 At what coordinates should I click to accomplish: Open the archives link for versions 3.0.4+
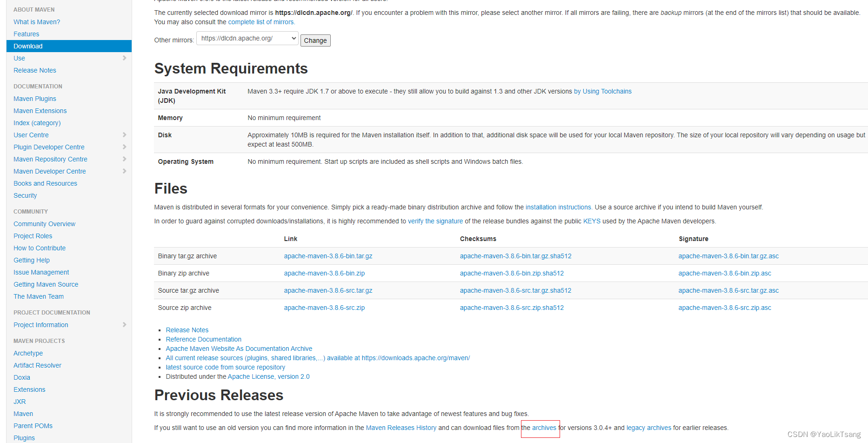click(x=544, y=428)
